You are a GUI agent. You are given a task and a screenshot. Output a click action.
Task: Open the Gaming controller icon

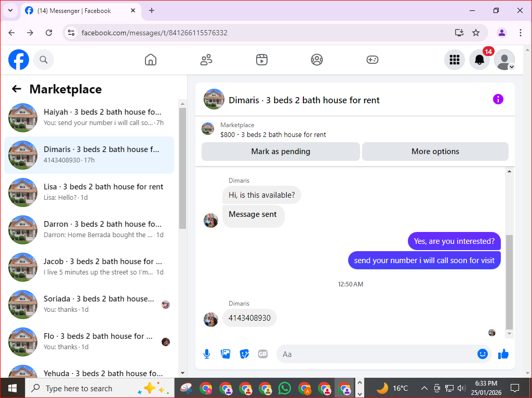pyautogui.click(x=372, y=60)
